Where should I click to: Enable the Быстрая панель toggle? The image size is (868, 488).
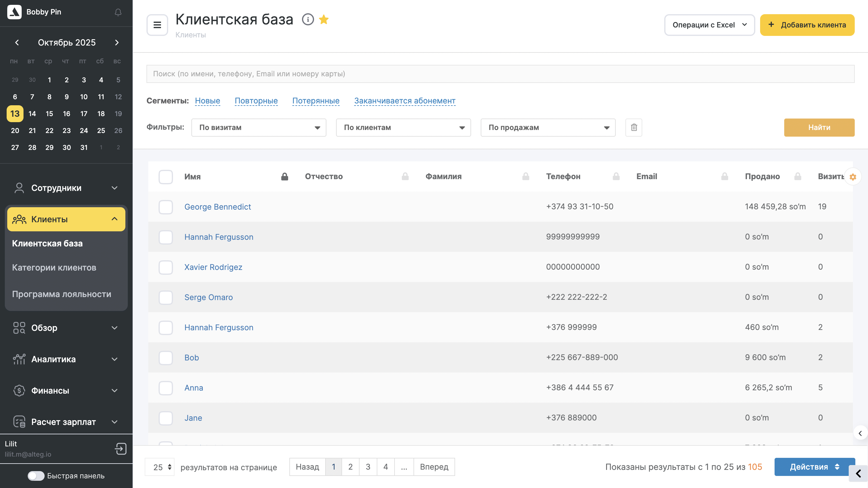[36, 476]
